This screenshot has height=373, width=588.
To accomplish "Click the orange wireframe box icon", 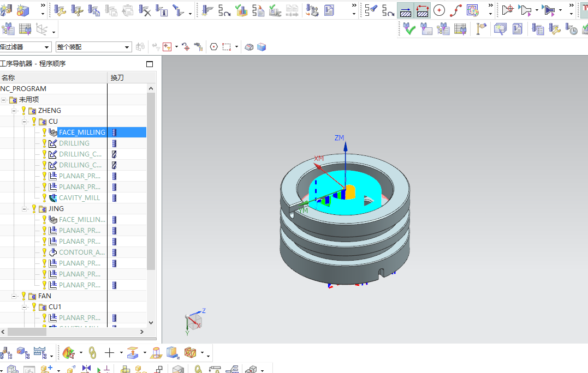I will [x=190, y=352].
